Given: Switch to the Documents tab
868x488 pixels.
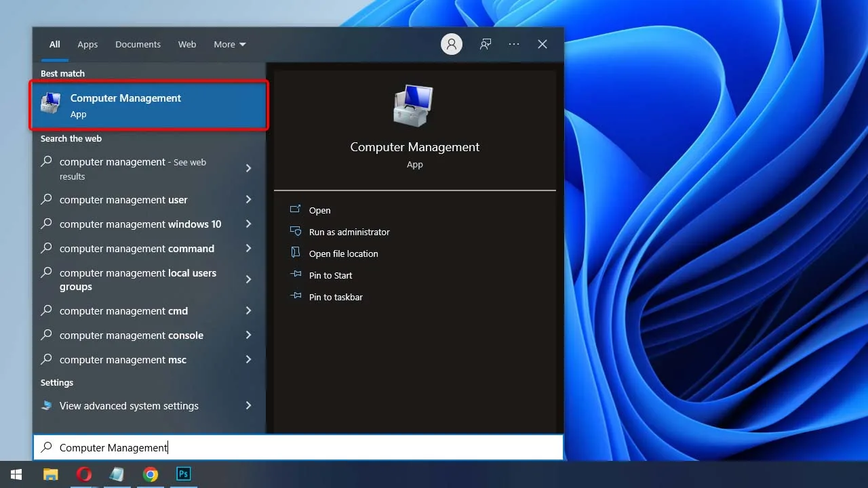Looking at the screenshot, I should click(138, 44).
